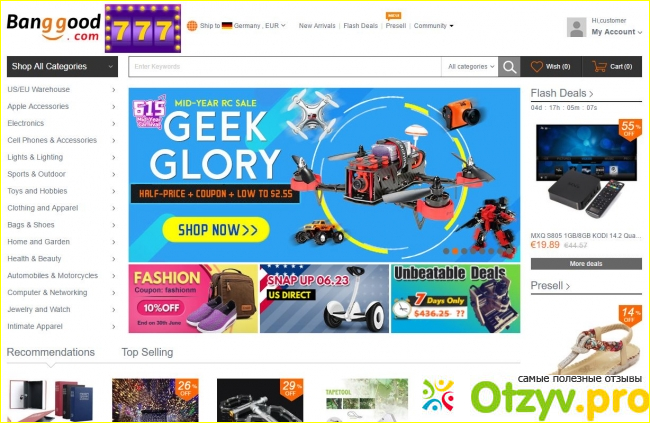Select the orange active carousel dot
The image size is (650, 423).
455,251
